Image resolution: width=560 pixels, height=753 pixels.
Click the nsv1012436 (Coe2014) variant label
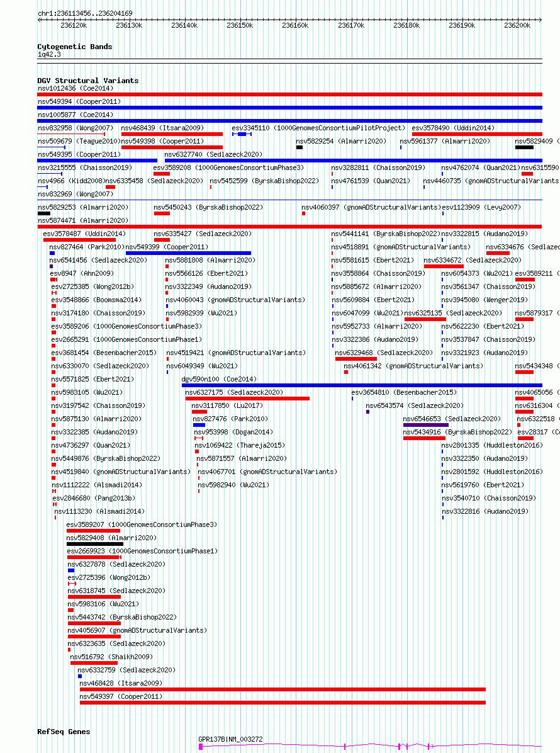click(x=76, y=88)
